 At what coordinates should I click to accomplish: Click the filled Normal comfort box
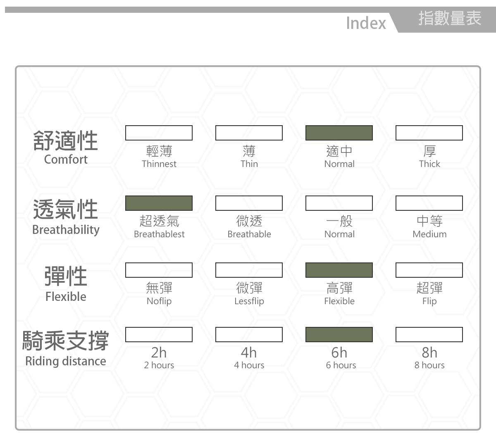[x=339, y=133]
